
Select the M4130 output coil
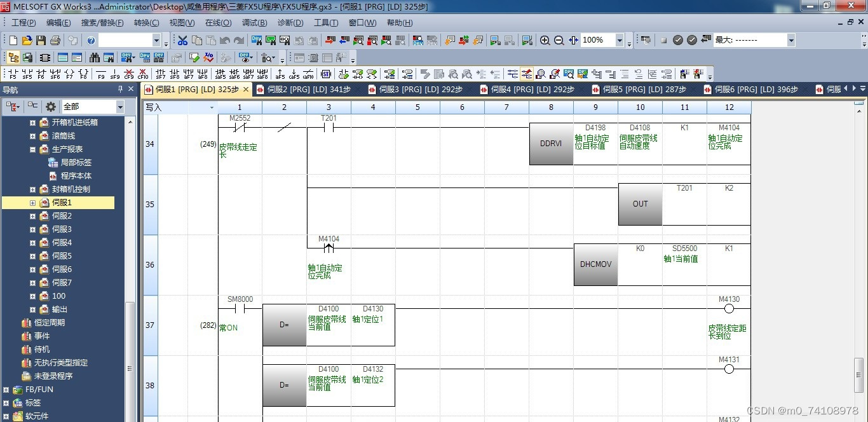(729, 309)
